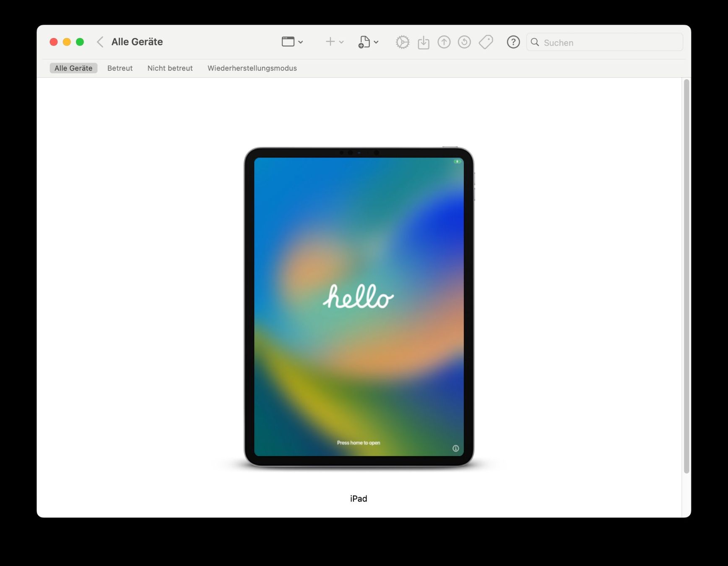Screen dimensions: 728x566
Task: Minimize the window with yellow button
Action: point(67,42)
